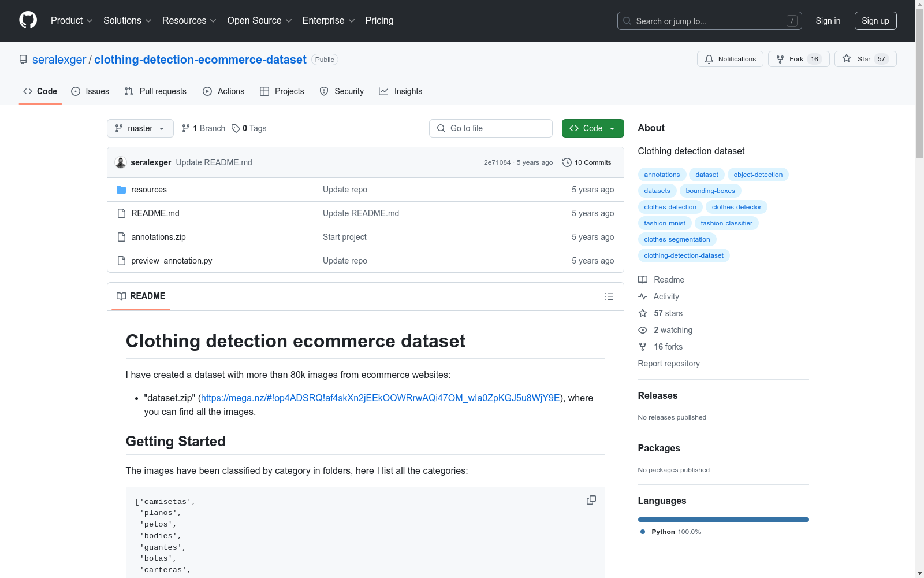Switch to the Pull requests tab
The image size is (924, 578).
pyautogui.click(x=155, y=91)
